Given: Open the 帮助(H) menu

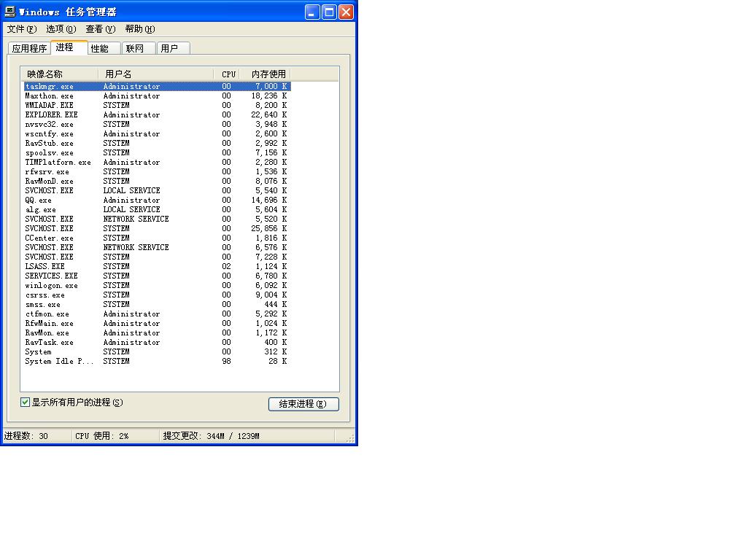Looking at the screenshot, I should pos(140,29).
